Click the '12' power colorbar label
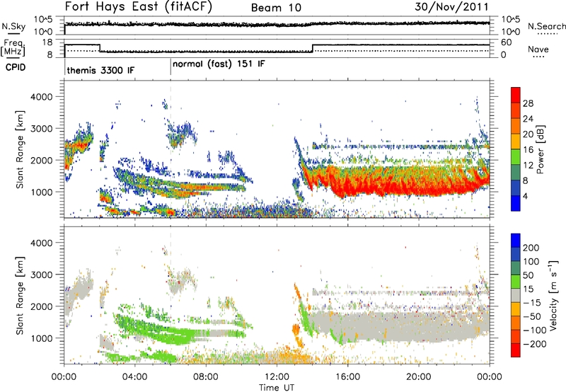The width and height of the screenshot is (566, 392). (528, 166)
